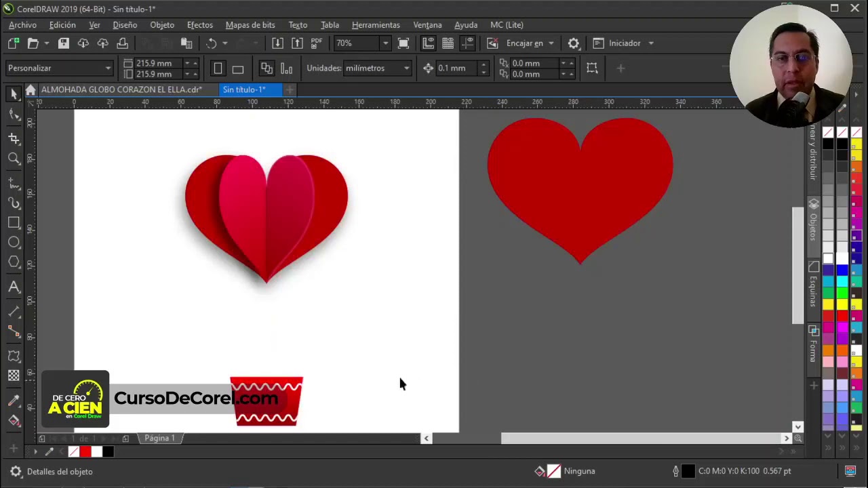Screen dimensions: 868x488
Task: Toggle apply layout to all pages
Action: point(267,68)
